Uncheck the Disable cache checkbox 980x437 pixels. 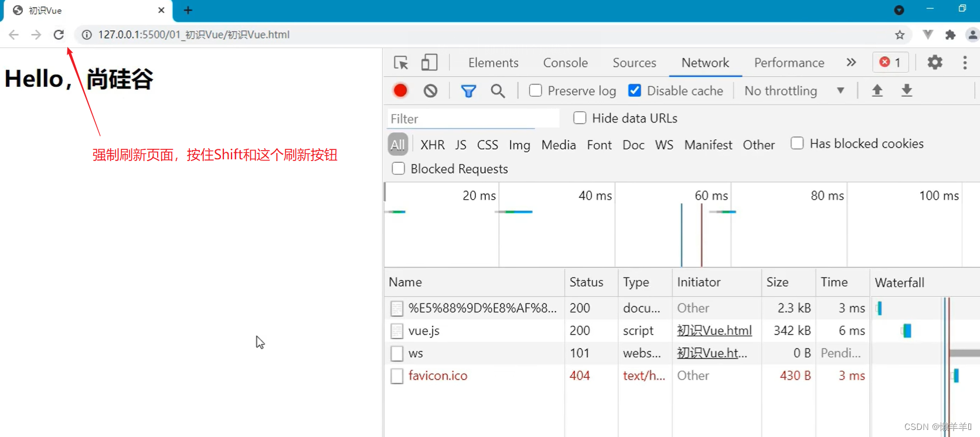(x=634, y=91)
